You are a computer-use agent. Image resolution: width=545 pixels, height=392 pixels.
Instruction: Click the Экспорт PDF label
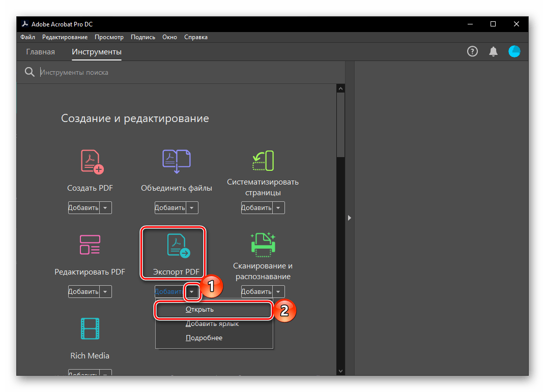pos(176,272)
